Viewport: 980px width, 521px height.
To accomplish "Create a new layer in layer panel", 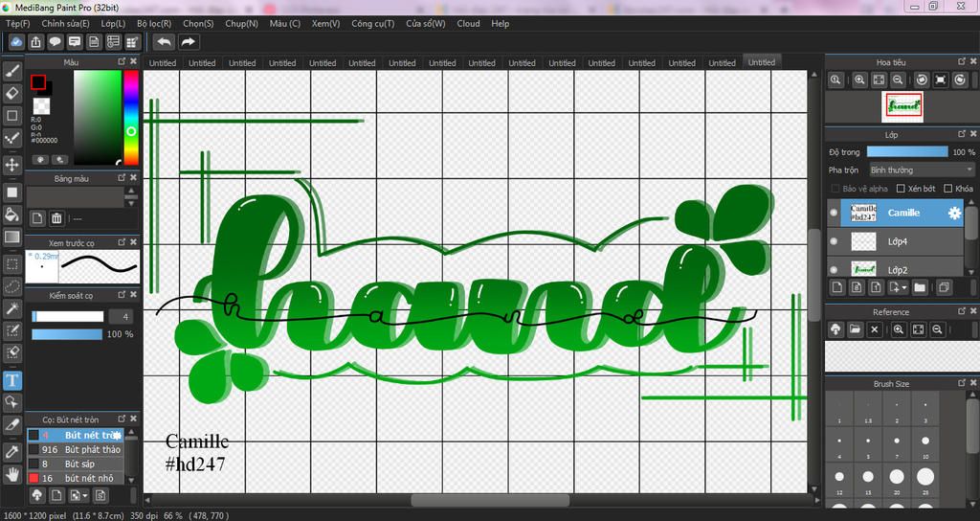I will pyautogui.click(x=837, y=287).
